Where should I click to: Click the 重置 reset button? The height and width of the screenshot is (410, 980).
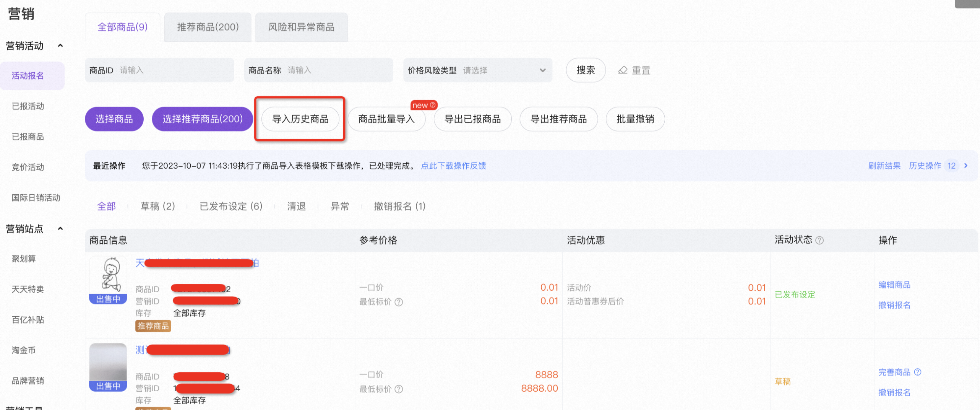point(634,70)
